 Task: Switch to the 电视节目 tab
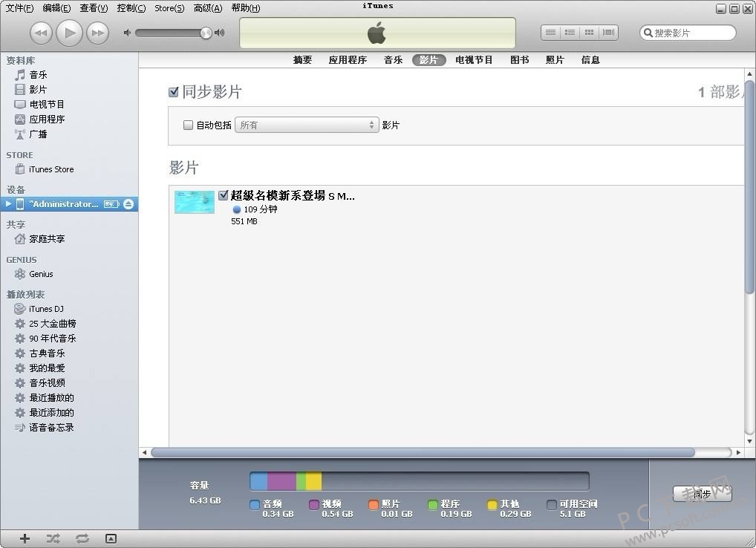pyautogui.click(x=474, y=59)
